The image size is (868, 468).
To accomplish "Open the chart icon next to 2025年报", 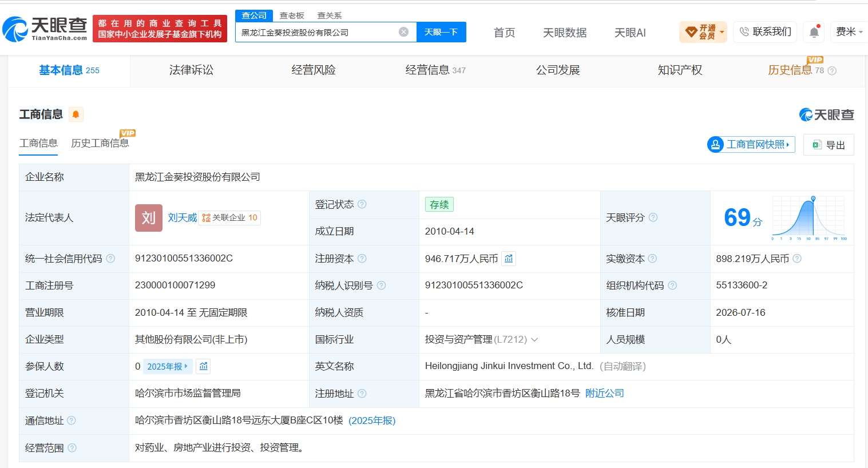I will (x=204, y=366).
